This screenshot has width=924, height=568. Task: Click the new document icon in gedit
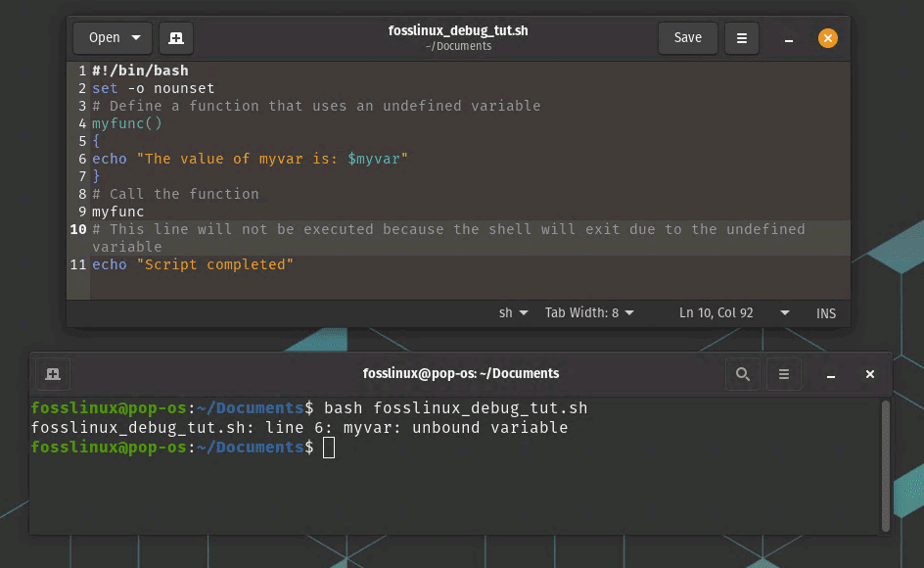click(x=176, y=38)
